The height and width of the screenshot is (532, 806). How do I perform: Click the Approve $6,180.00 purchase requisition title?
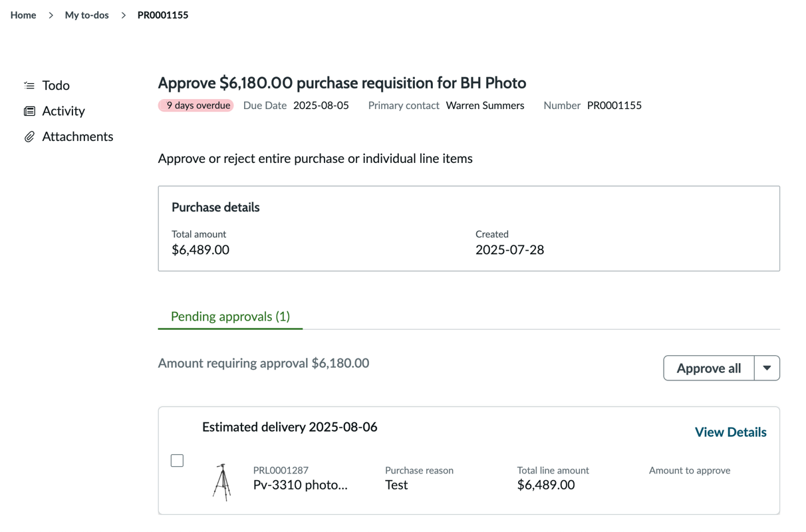coord(342,83)
